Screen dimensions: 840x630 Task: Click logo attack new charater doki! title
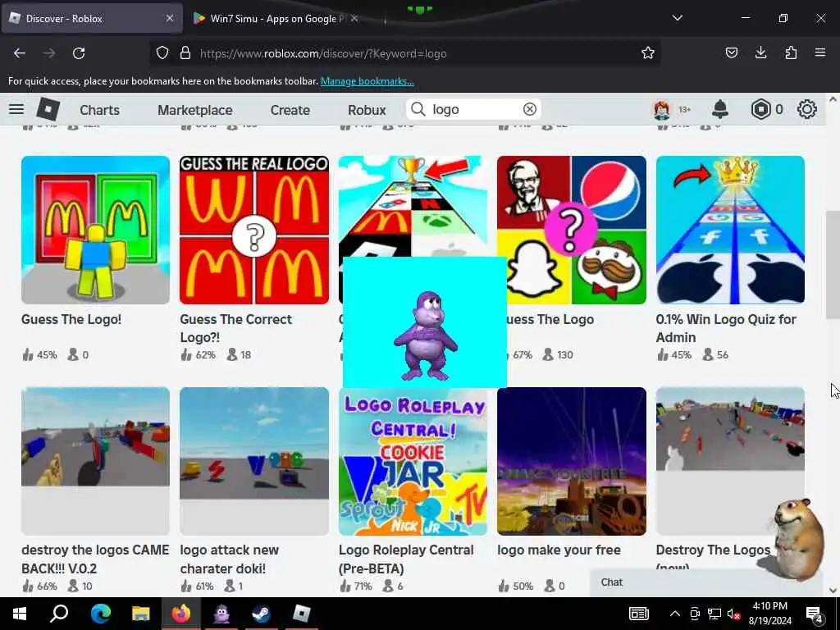(230, 559)
